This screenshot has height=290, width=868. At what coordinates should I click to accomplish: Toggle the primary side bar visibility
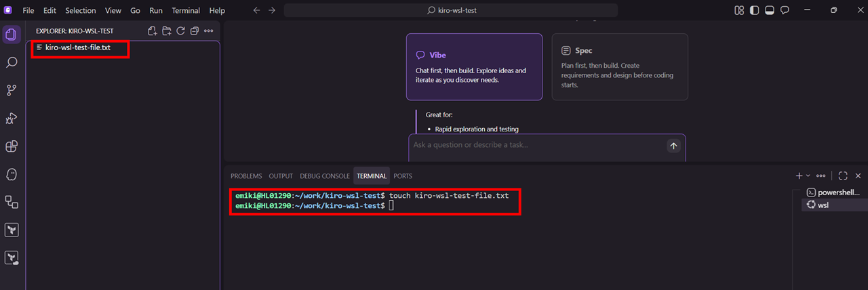754,11
